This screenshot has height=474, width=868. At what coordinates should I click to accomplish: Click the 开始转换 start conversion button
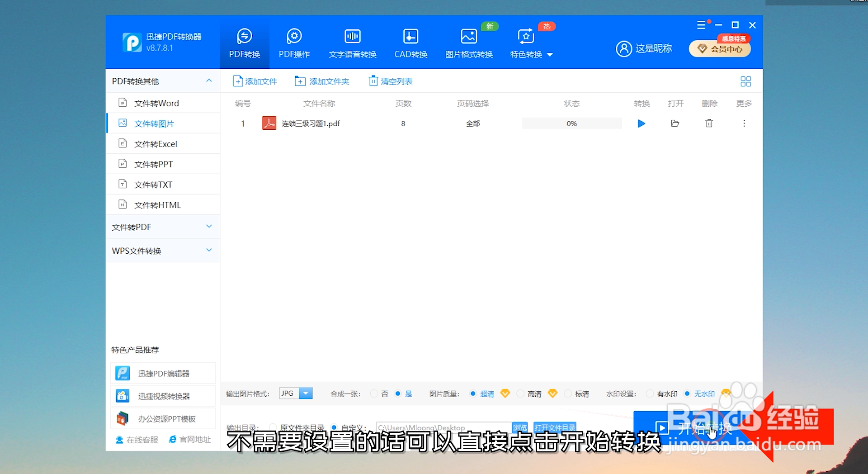point(693,428)
